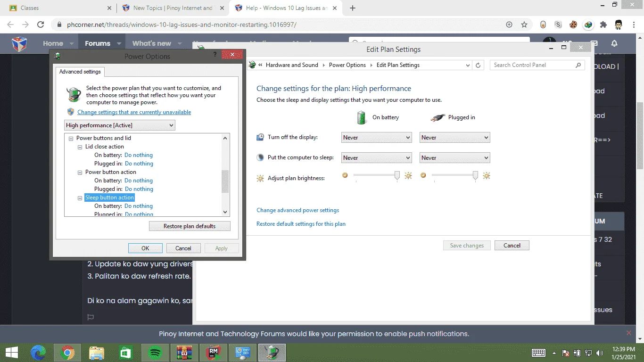Collapse Power buttons and lid tree node
This screenshot has height=362, width=644.
[71, 139]
